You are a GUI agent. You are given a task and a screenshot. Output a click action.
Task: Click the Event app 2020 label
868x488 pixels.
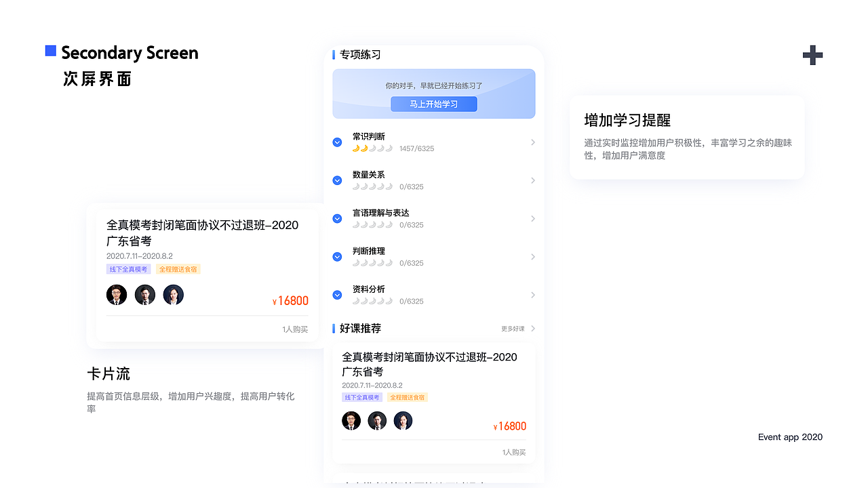click(x=790, y=437)
